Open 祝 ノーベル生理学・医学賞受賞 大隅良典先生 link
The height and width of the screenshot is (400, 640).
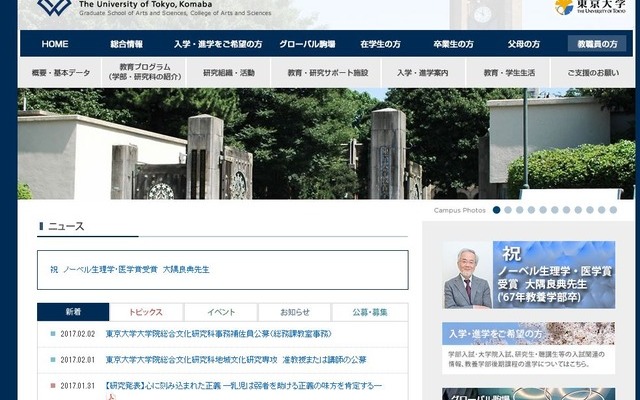coord(130,270)
